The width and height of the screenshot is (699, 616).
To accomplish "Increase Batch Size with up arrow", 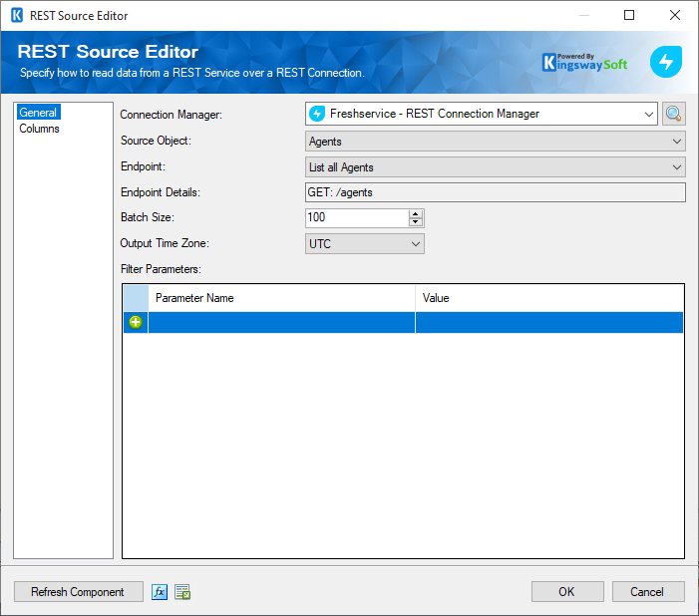I will [416, 213].
